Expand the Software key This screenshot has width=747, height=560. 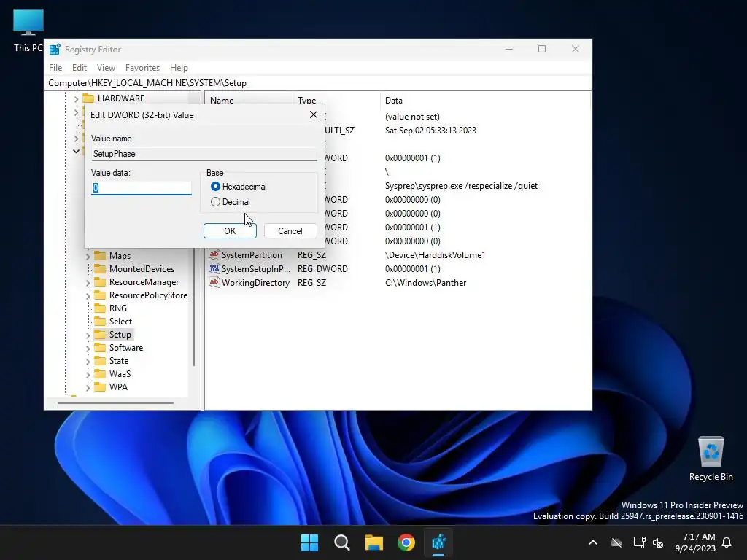coord(88,349)
